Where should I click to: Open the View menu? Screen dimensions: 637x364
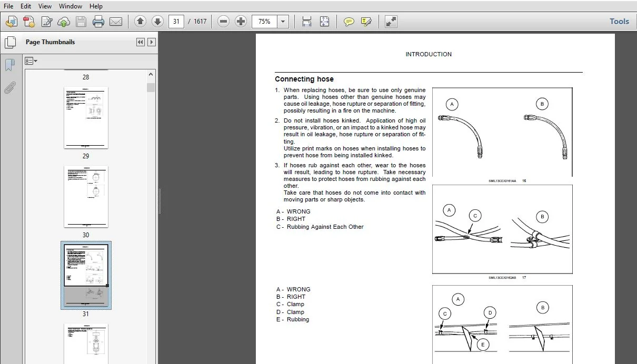45,6
